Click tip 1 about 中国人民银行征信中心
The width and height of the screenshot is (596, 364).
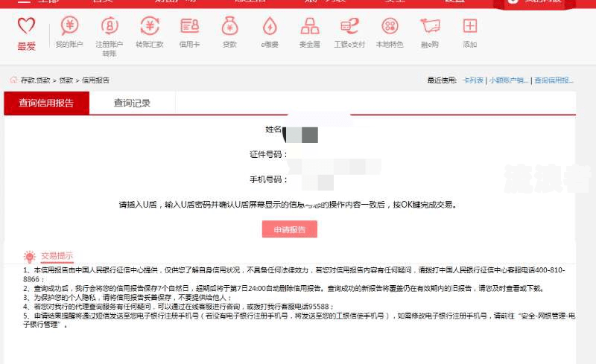[294, 275]
